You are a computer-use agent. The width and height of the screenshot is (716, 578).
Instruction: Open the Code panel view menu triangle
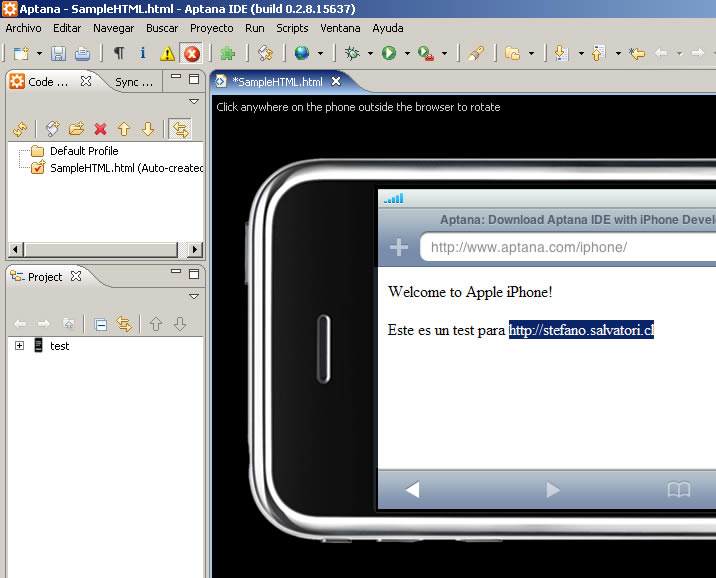click(x=194, y=101)
